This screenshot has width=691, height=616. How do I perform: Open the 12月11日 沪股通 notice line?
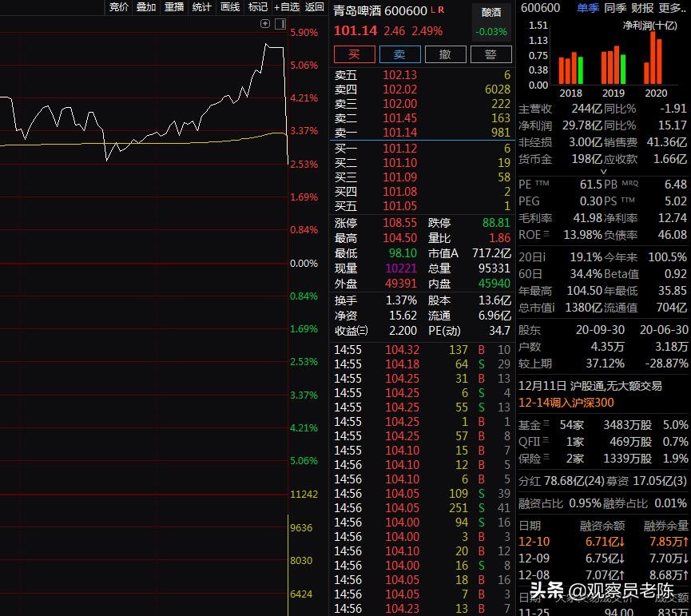pos(590,386)
